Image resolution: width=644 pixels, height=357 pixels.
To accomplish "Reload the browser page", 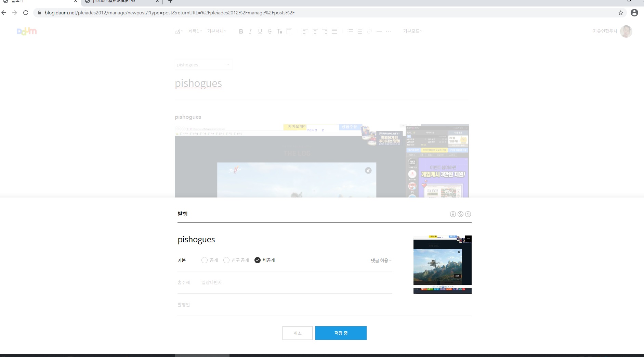I will (x=26, y=13).
